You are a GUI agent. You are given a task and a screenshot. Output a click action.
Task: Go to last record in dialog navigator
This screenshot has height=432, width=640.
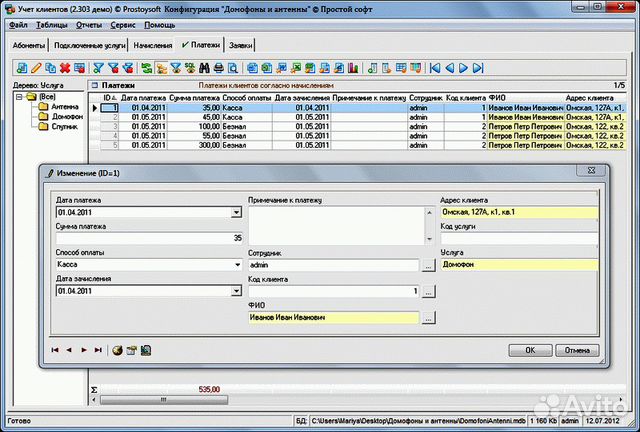coord(98,350)
